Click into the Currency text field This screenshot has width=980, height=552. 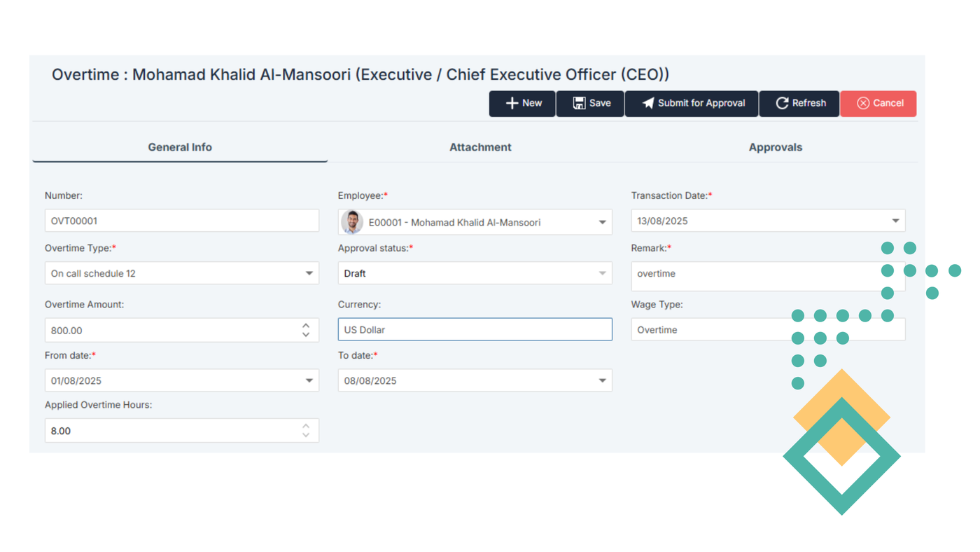click(x=475, y=329)
